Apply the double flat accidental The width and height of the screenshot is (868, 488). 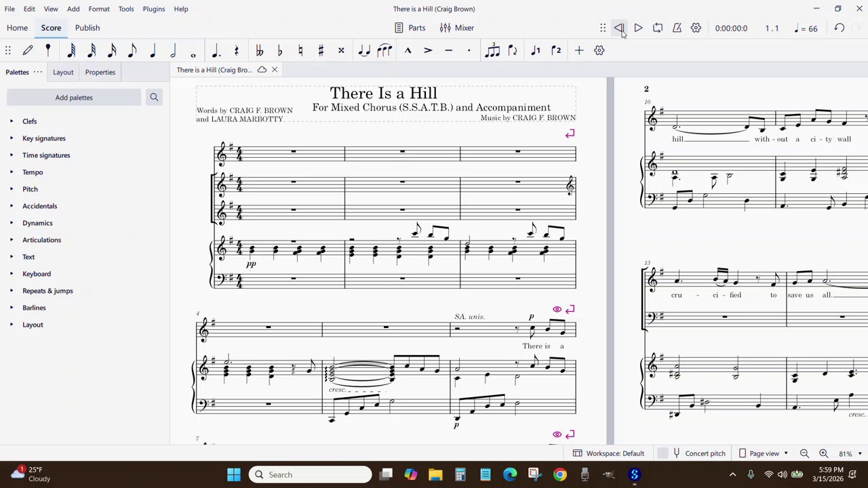259,50
